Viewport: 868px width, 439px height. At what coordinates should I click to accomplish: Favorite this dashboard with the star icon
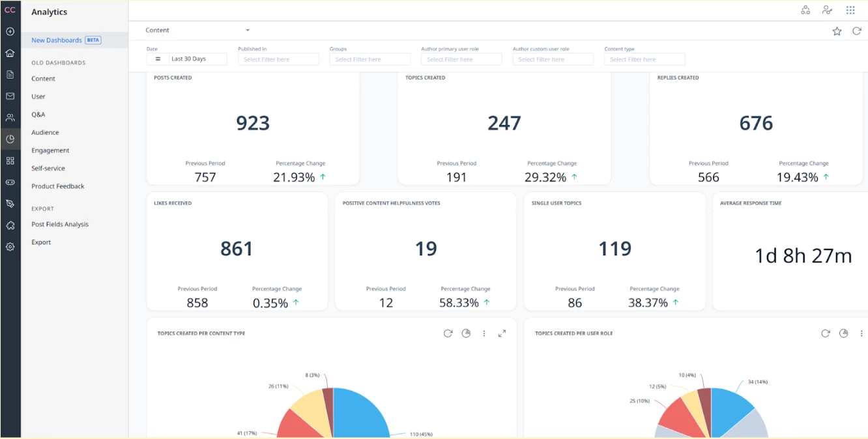tap(837, 31)
